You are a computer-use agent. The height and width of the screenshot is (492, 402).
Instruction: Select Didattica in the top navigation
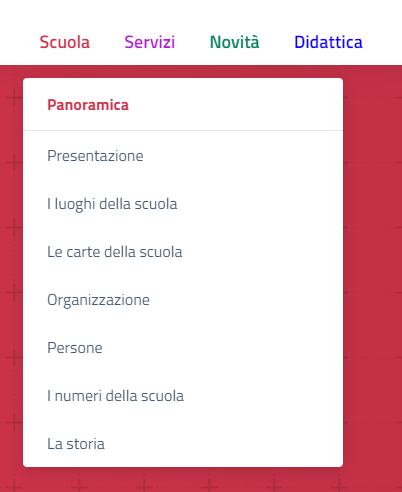328,42
